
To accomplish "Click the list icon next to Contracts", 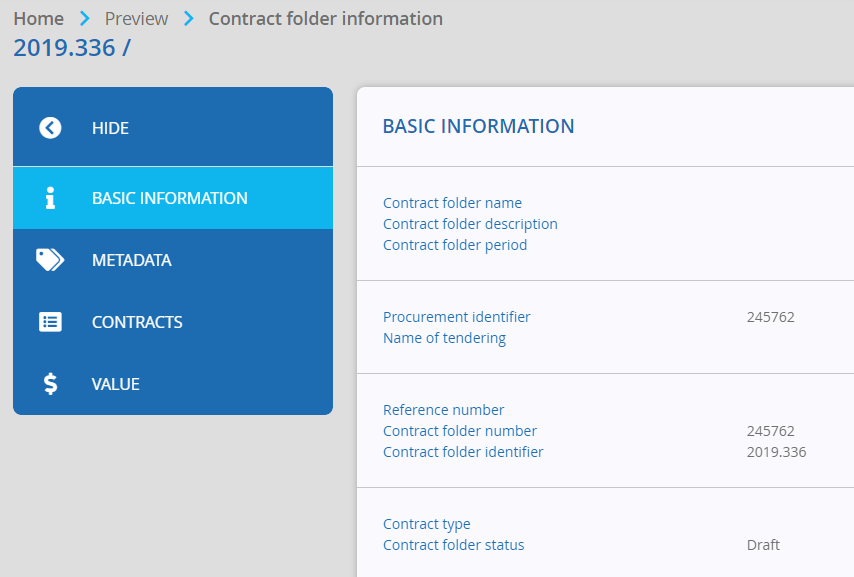I will [x=50, y=322].
